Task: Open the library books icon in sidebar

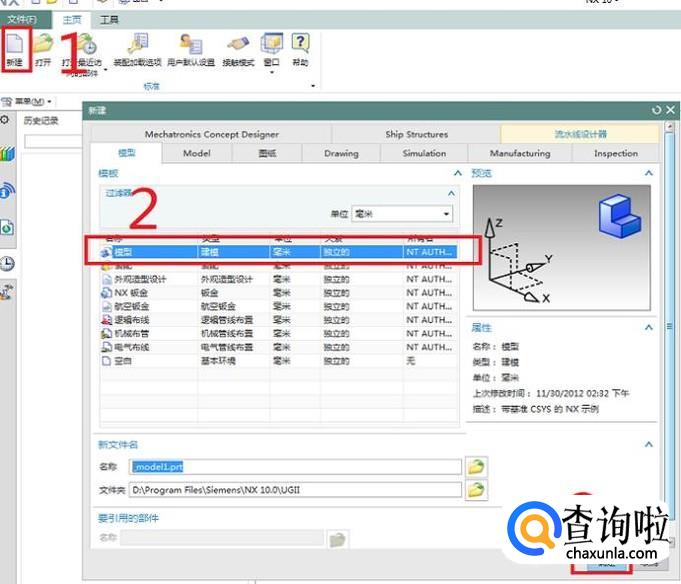Action: point(7,155)
